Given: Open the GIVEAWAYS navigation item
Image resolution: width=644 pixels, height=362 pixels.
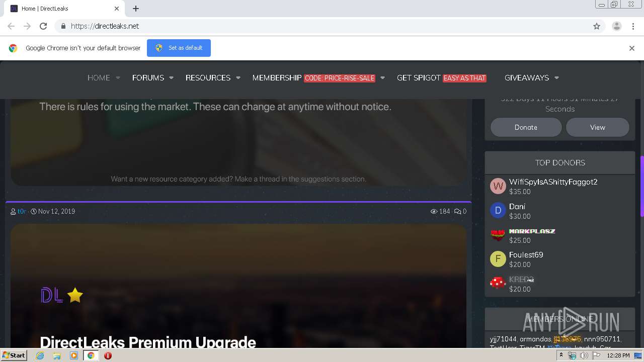Looking at the screenshot, I should click(x=527, y=77).
